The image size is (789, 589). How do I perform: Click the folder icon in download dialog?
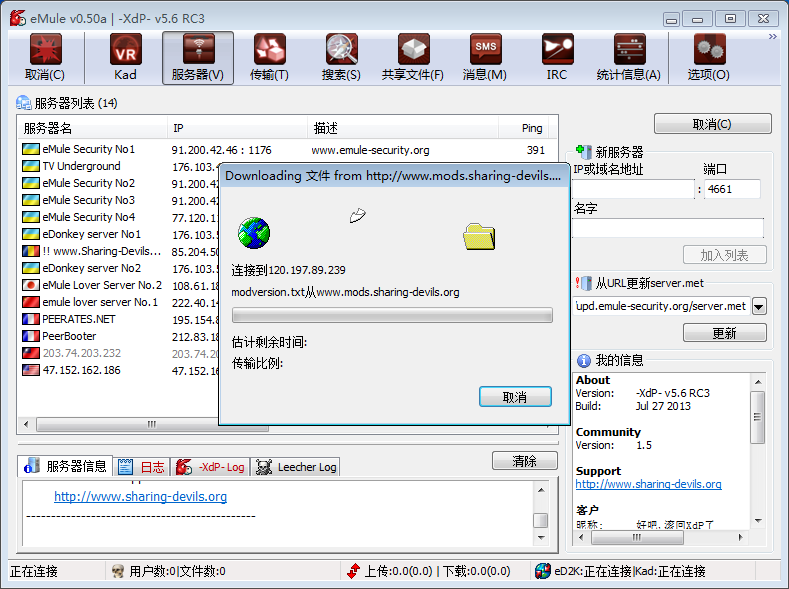479,236
